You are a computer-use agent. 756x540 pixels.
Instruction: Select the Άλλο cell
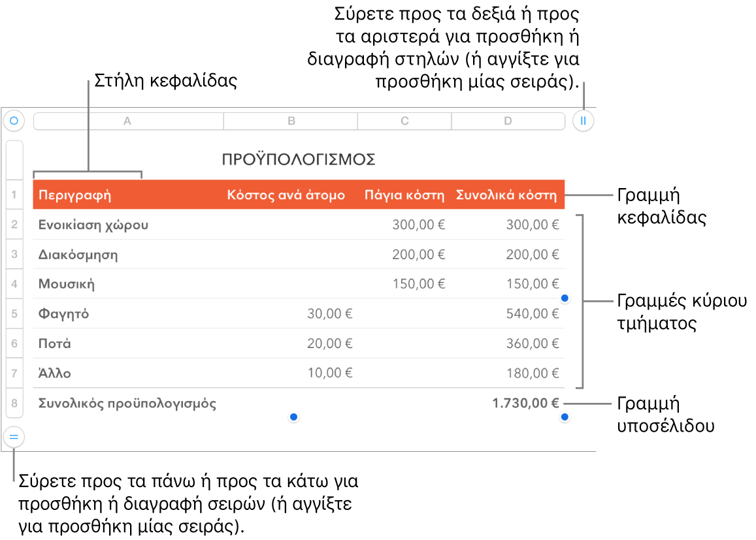pos(128,373)
